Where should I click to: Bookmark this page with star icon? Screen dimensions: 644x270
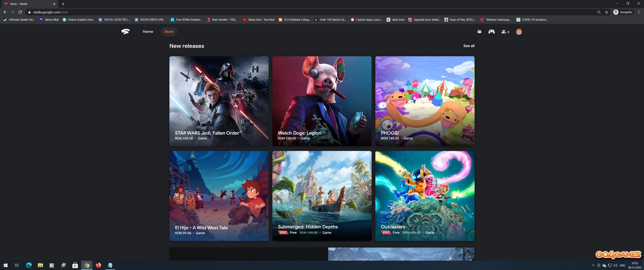coord(607,12)
